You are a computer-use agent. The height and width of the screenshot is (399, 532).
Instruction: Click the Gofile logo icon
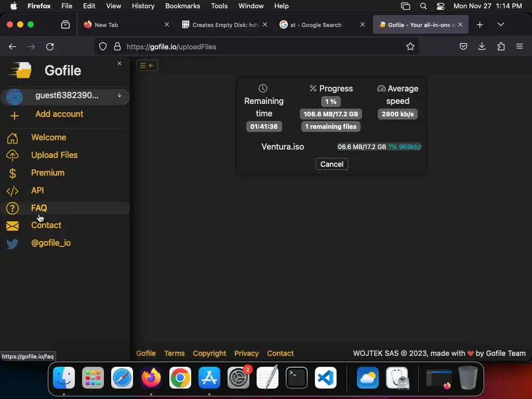tap(20, 70)
